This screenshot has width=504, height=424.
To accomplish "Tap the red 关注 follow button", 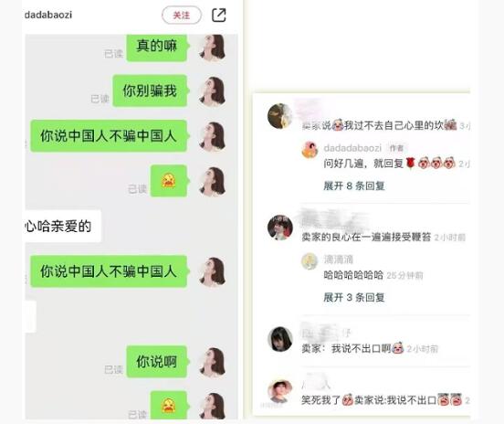I will pos(182,16).
